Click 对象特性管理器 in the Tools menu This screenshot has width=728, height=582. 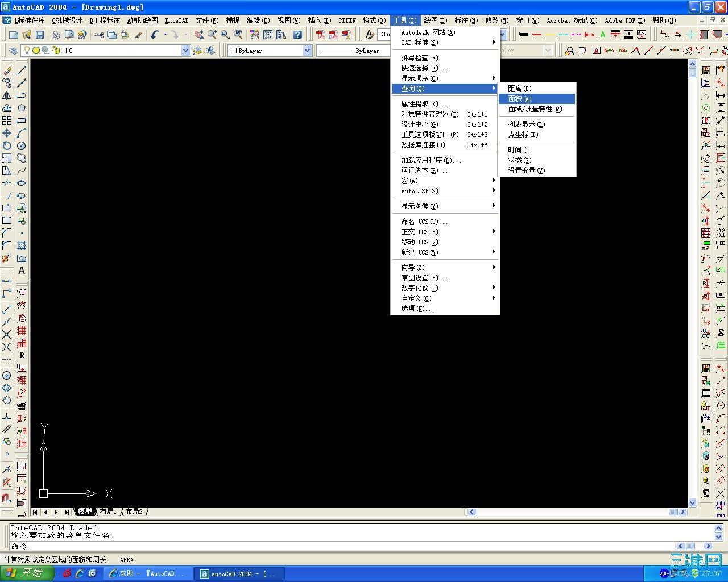click(445, 114)
